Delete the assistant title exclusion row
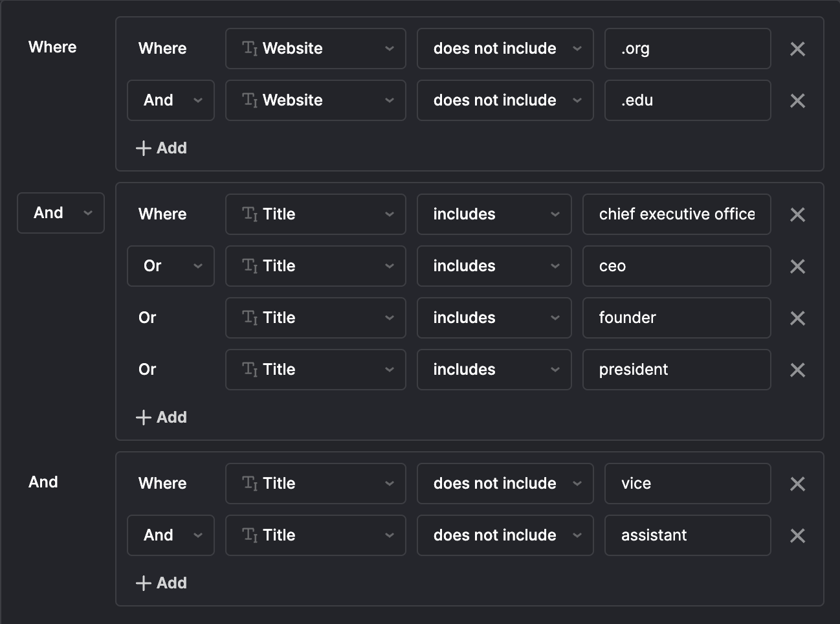This screenshot has height=624, width=840. click(x=797, y=536)
